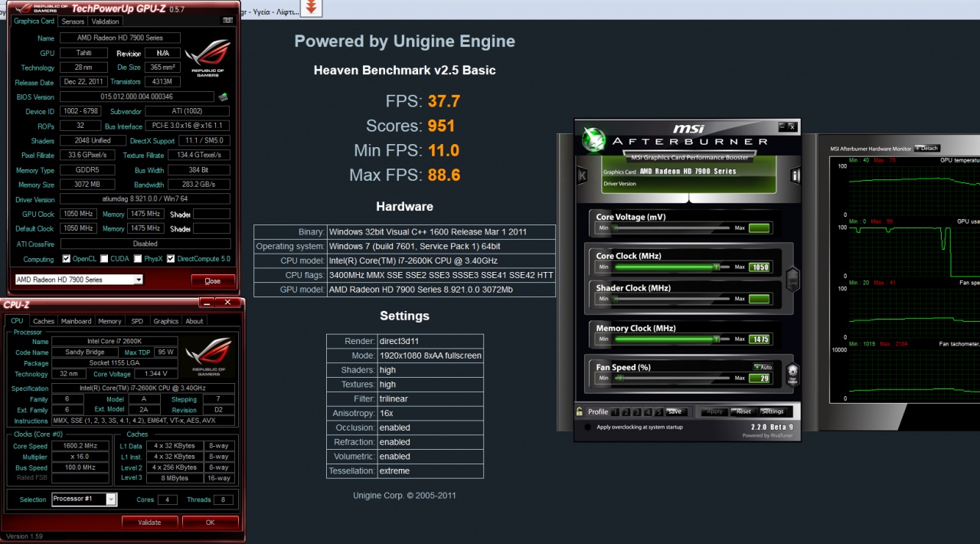980x544 pixels.
Task: Switch to the Caches tab in CPU-Z
Action: (44, 321)
